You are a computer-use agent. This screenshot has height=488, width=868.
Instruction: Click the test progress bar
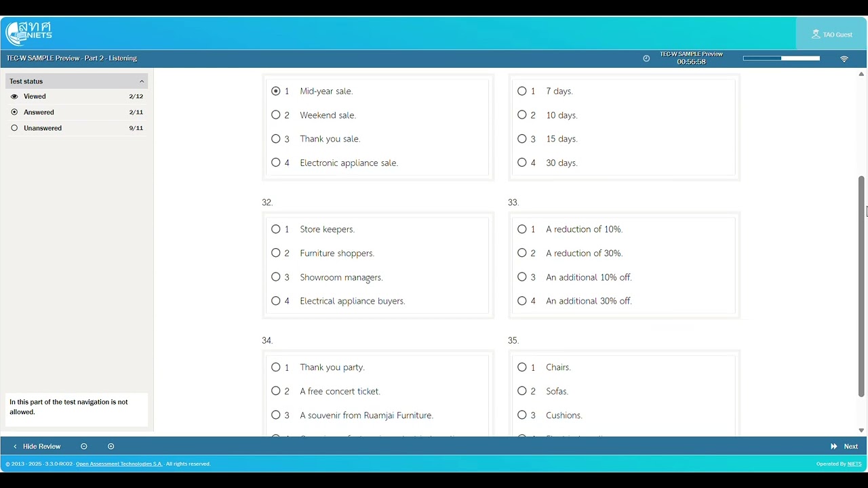pyautogui.click(x=782, y=59)
